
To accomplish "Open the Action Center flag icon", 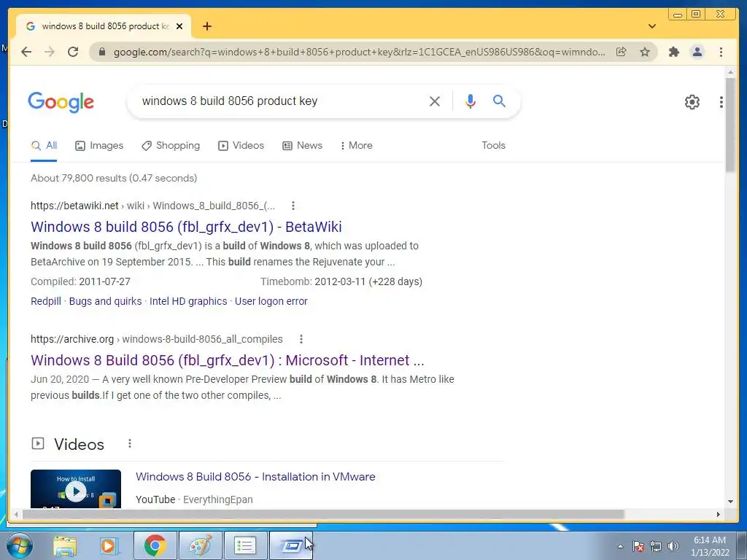I will 638,546.
